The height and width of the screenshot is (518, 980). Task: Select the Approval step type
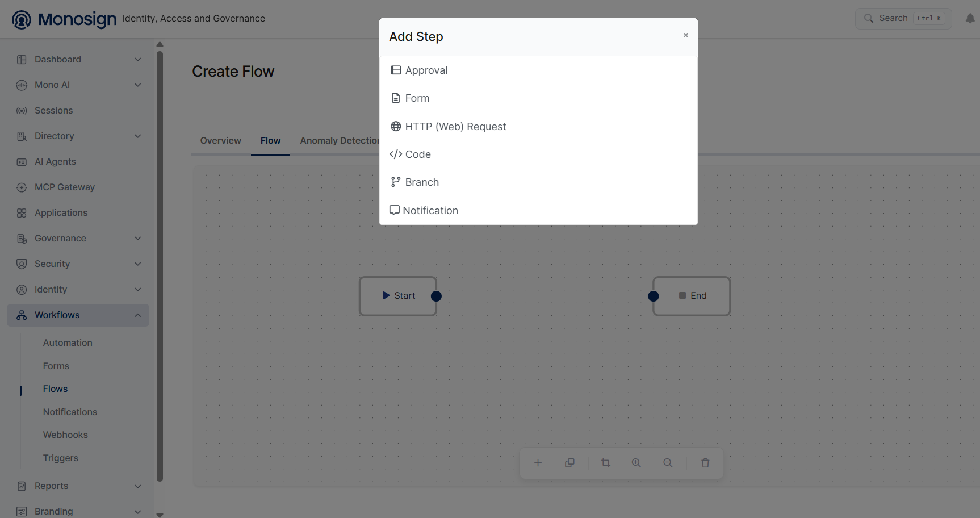coord(538,70)
